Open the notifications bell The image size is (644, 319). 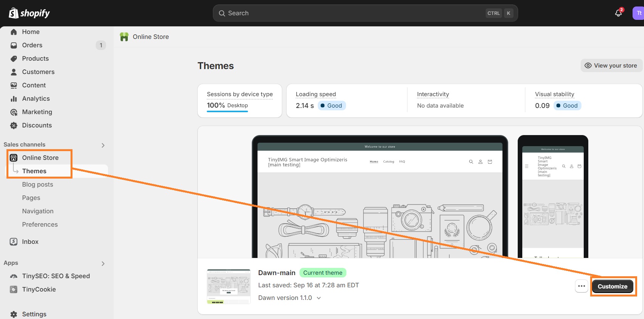click(618, 13)
